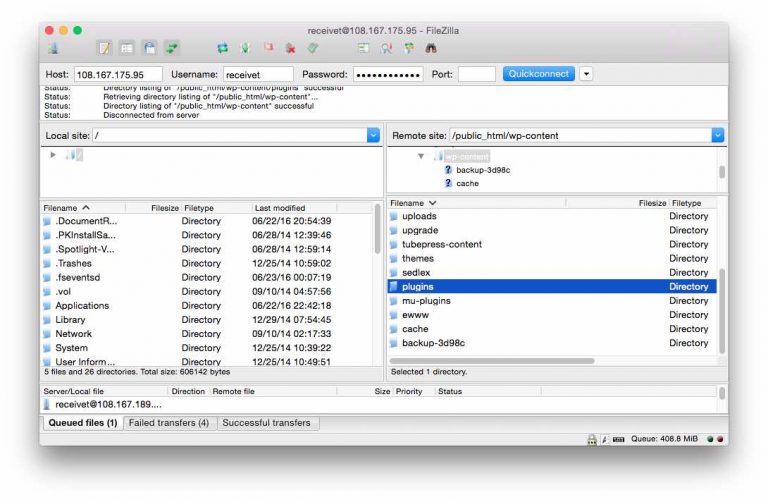Click the remote file list vertical scrollbar
The width and height of the screenshot is (768, 502).
tap(722, 311)
